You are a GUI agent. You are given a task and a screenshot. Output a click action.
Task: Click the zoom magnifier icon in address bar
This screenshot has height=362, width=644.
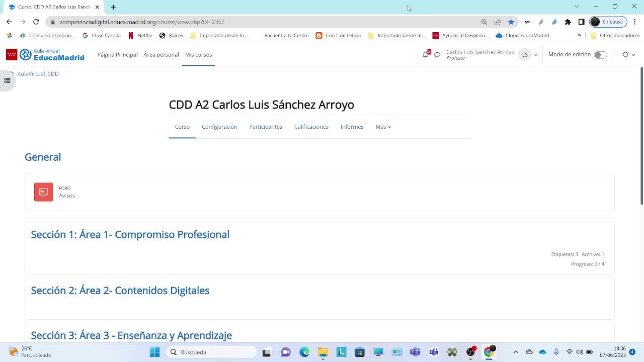pos(484,22)
